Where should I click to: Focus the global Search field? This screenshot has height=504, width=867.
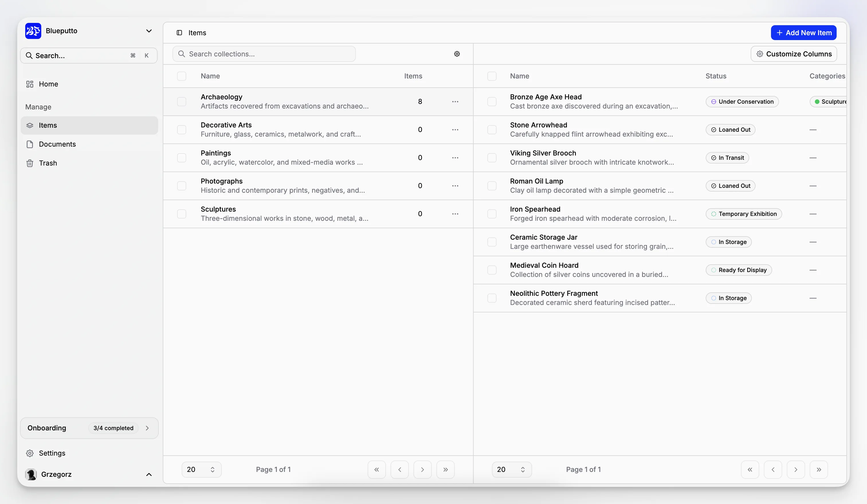coord(89,56)
